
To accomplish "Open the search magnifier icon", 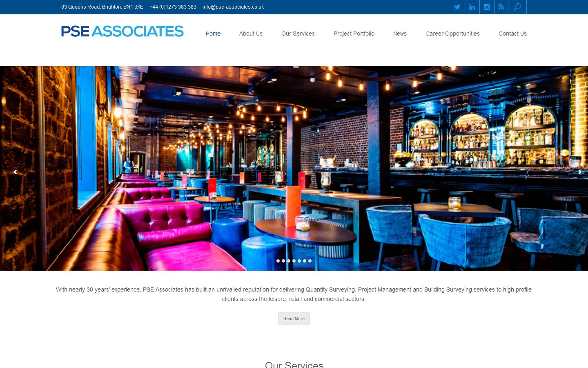I will coord(517,7).
